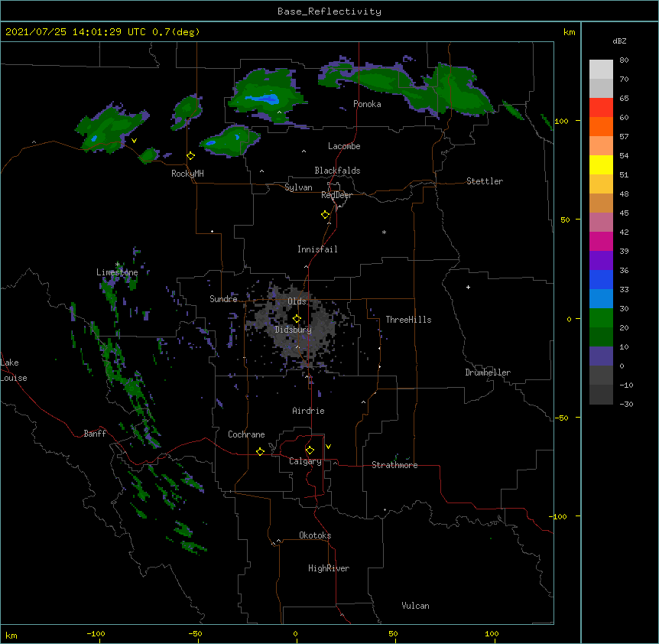This screenshot has width=659, height=644.
Task: Pick the slate-blue swatch next to 10 dBZ
Action: (x=601, y=356)
